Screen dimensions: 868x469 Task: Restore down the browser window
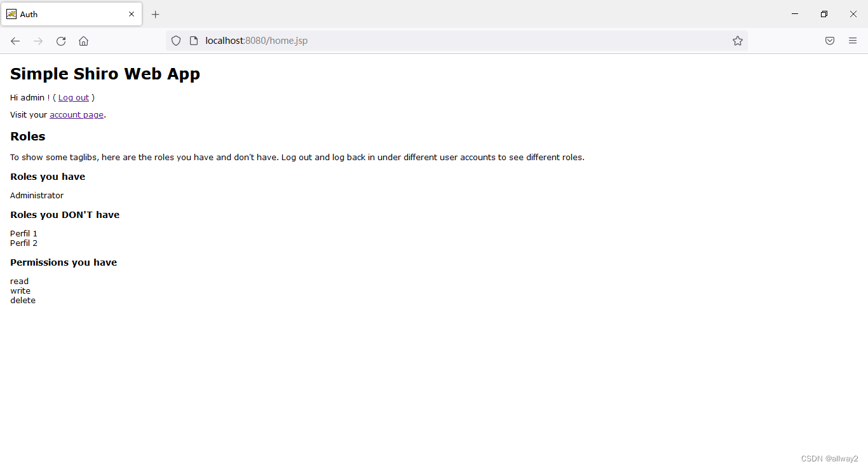coord(824,13)
